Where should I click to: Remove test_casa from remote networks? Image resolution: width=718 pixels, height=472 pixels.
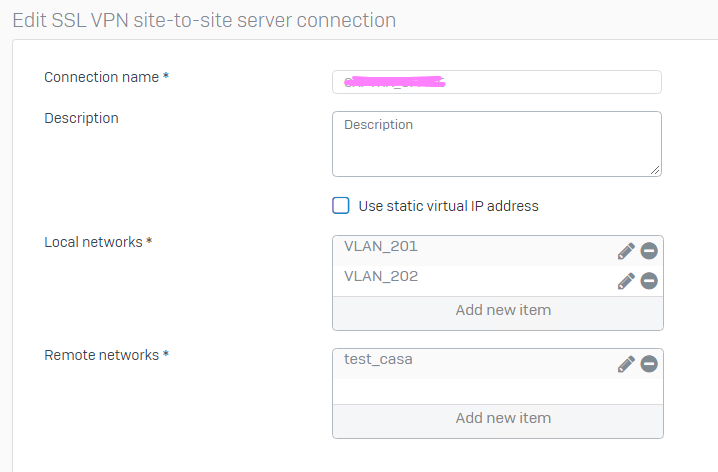coord(649,364)
